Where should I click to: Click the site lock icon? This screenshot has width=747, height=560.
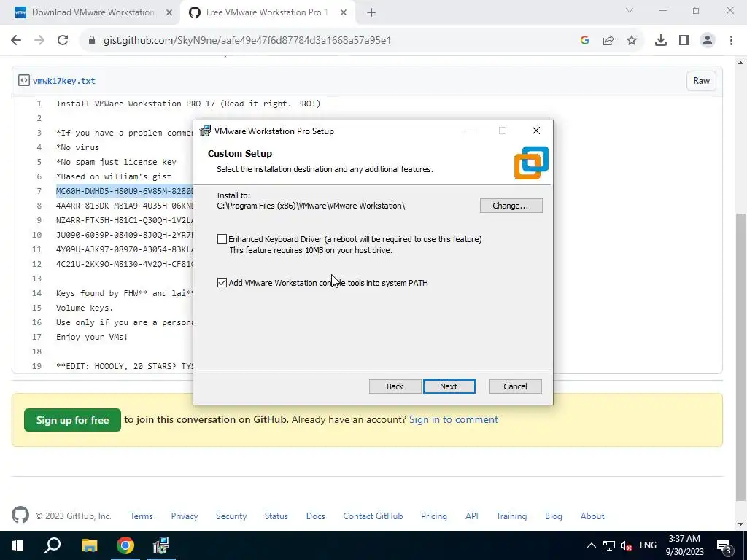click(x=92, y=41)
